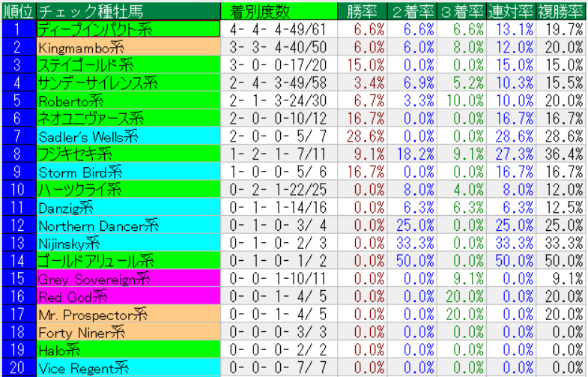Click the 勝率 column header
This screenshot has width=588, height=377.
tap(362, 10)
